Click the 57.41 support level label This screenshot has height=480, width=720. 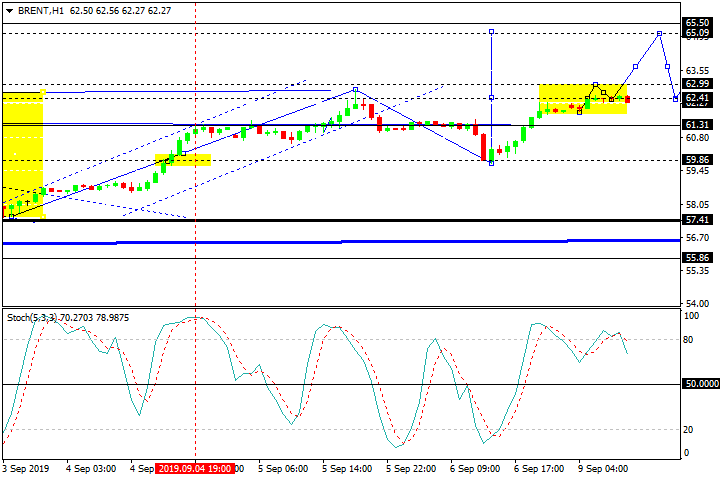tap(697, 219)
